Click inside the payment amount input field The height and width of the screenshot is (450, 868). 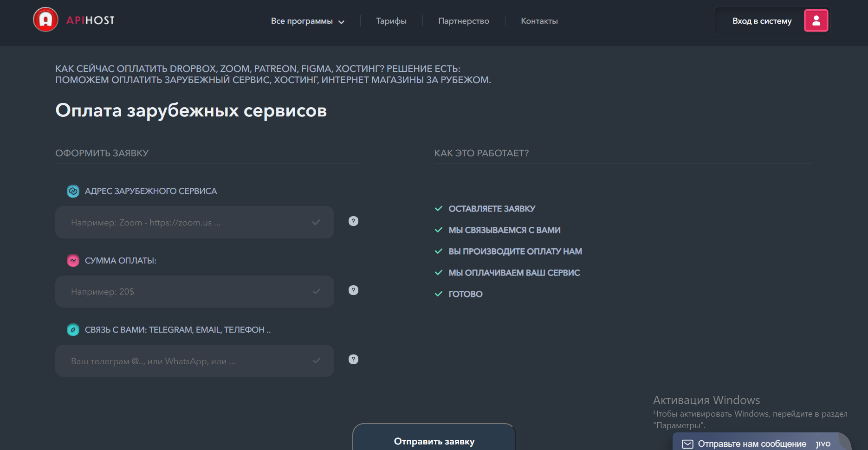(186, 291)
